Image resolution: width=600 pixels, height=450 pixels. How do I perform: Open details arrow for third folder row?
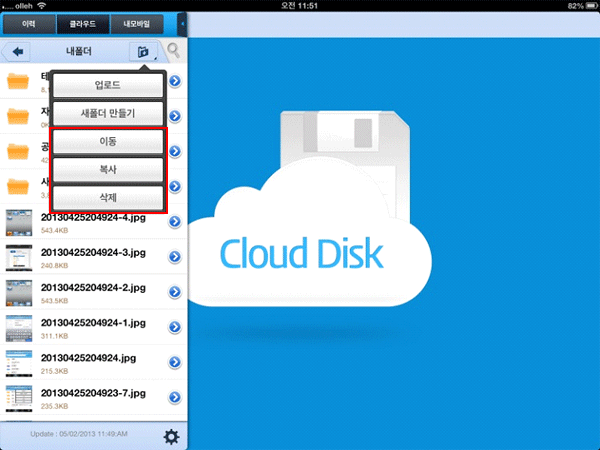coord(175,151)
